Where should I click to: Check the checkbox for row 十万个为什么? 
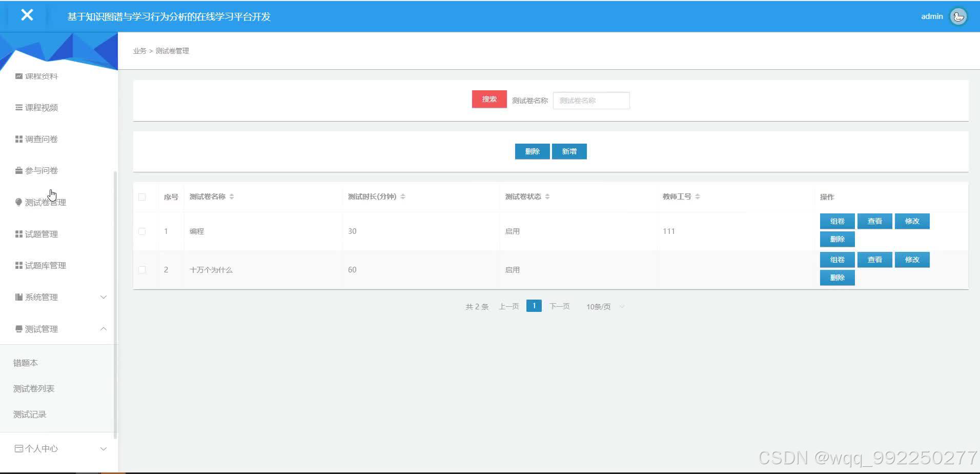[x=142, y=270]
